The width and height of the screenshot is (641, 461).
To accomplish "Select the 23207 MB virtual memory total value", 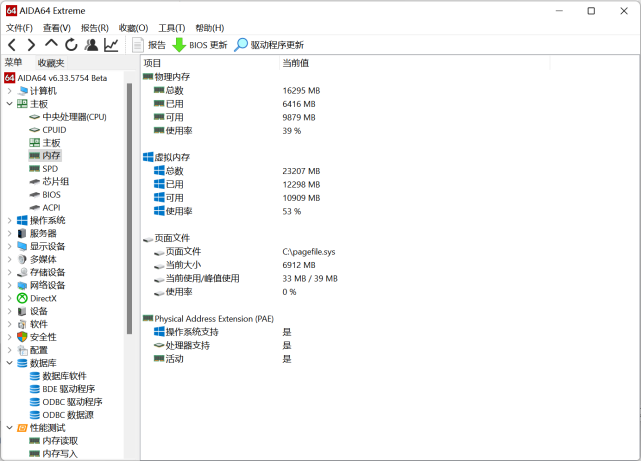I will (301, 171).
